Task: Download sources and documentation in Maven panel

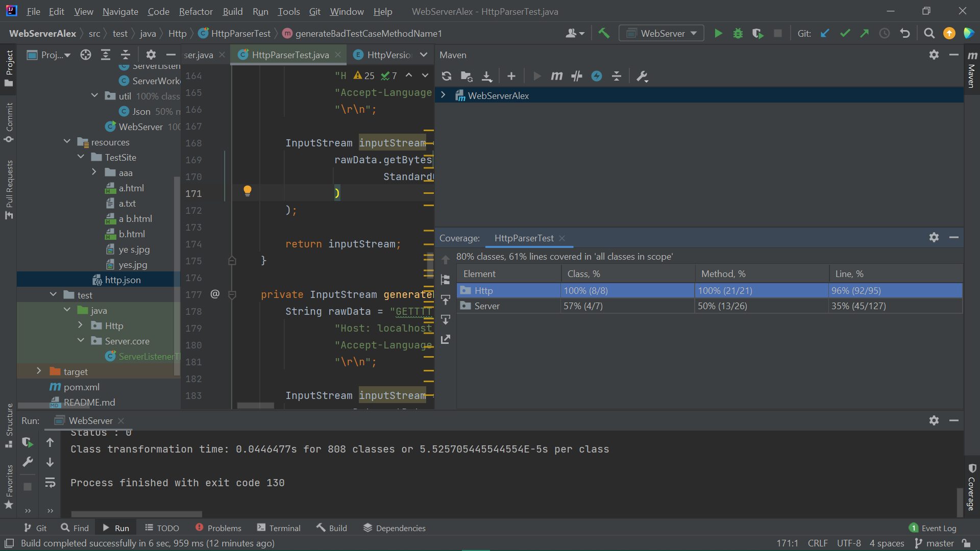Action: [487, 76]
